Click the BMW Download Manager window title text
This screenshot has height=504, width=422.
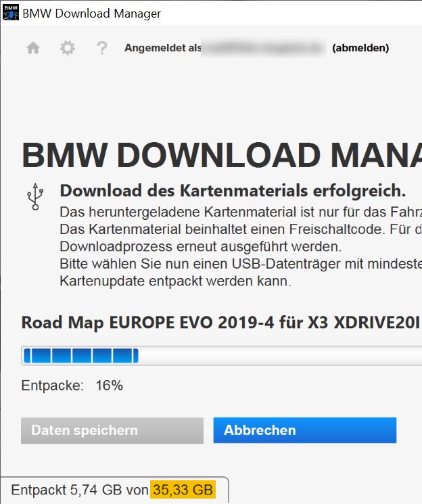(92, 12)
